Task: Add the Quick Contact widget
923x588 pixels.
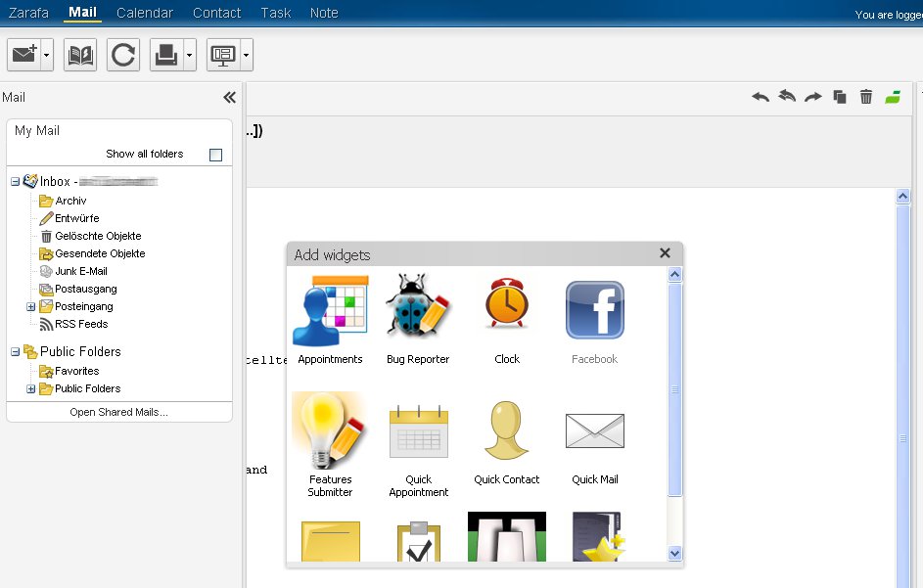Action: 507,442
